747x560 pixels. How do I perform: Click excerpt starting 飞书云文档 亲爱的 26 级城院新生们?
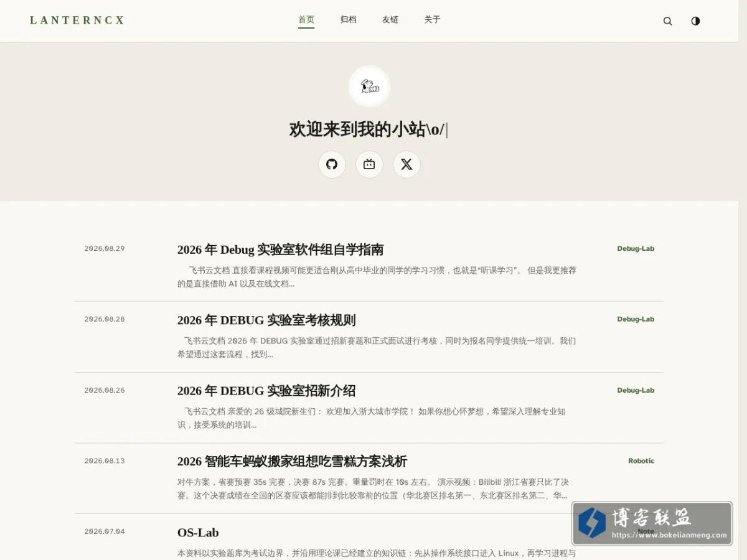(372, 418)
